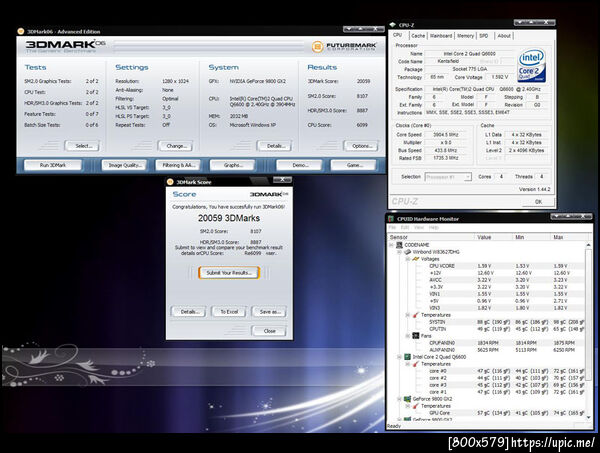Select the GPU Core temperature row

(506, 413)
